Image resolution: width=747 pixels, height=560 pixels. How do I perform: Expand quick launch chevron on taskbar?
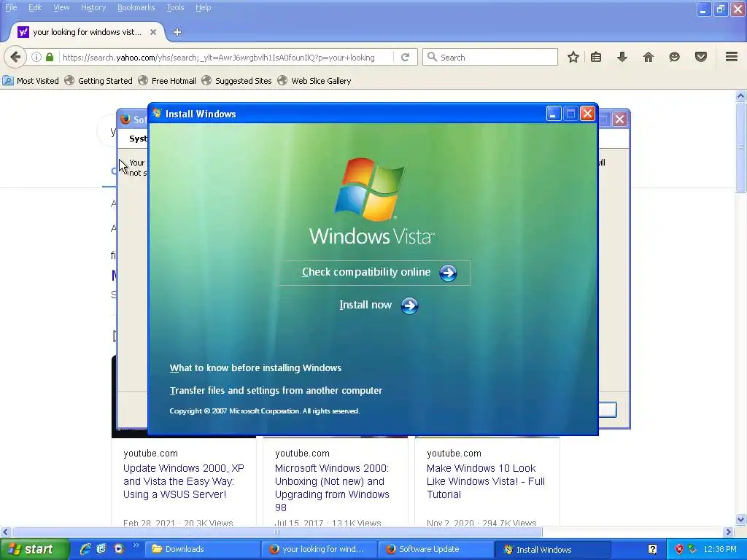(x=136, y=545)
